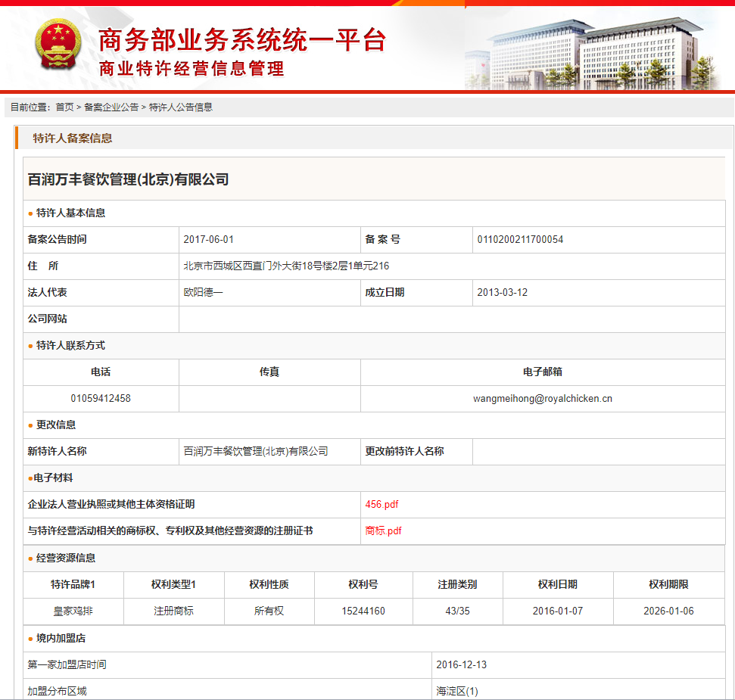
Task: Click the 权利号 column header
Action: coord(363,585)
